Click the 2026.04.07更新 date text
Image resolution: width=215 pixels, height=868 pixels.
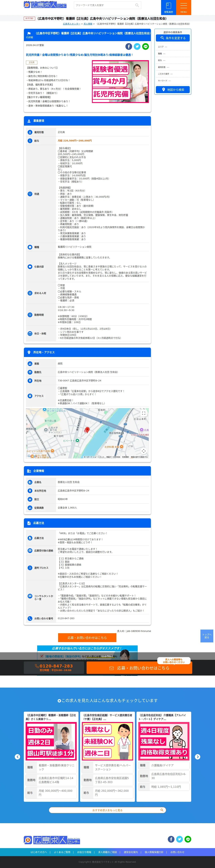pyautogui.click(x=35, y=45)
